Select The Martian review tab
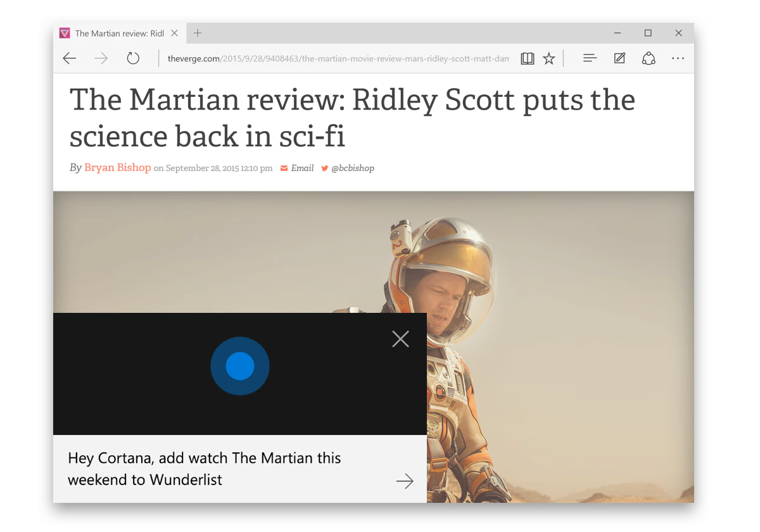Image resolution: width=760 pixels, height=532 pixels. click(x=120, y=33)
